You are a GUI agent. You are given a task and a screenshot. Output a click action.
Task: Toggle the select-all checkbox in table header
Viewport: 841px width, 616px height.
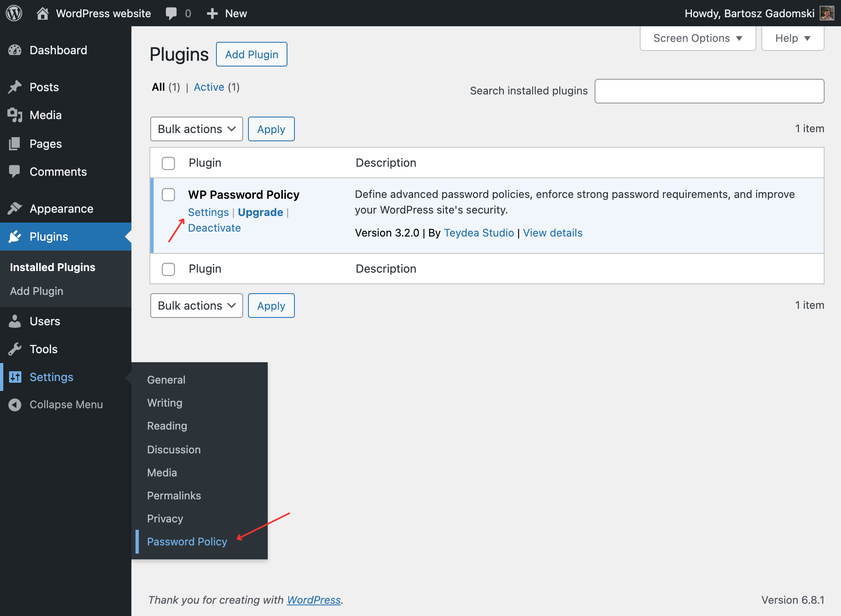[x=168, y=163]
